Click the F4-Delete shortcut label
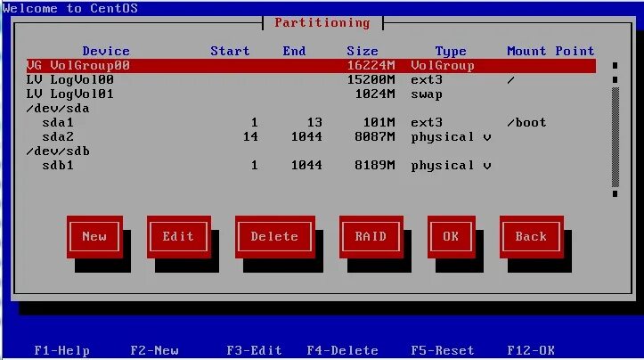This screenshot has width=644, height=360. tap(343, 350)
